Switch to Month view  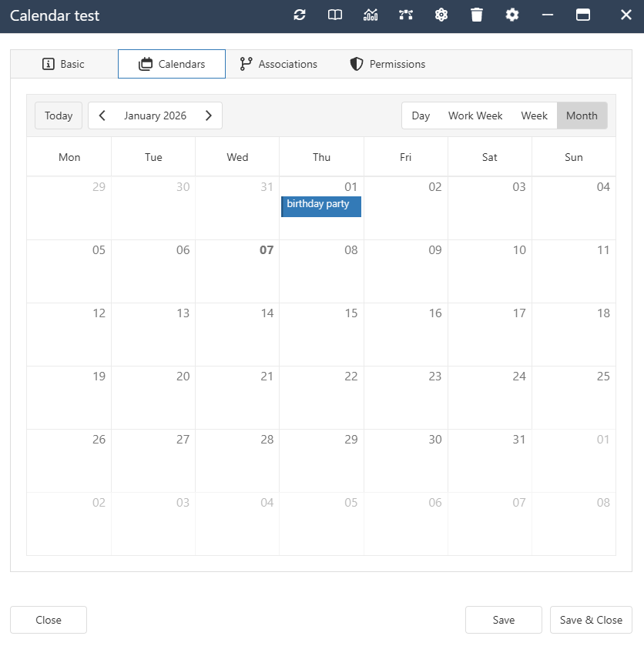[x=582, y=115]
